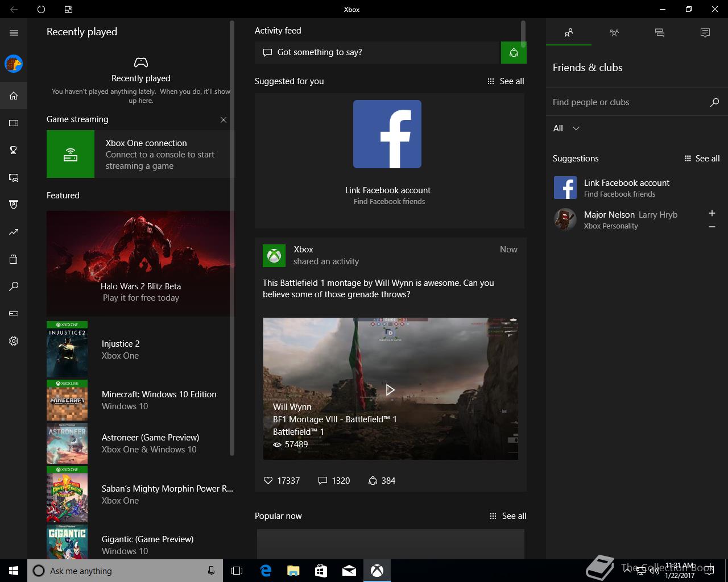Open the Windows Start menu
This screenshot has width=728, height=582.
[14, 571]
